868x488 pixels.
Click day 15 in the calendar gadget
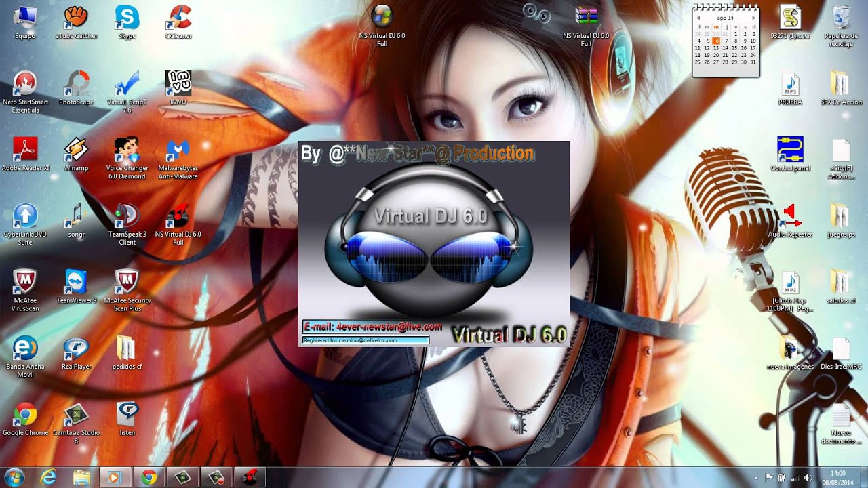734,48
